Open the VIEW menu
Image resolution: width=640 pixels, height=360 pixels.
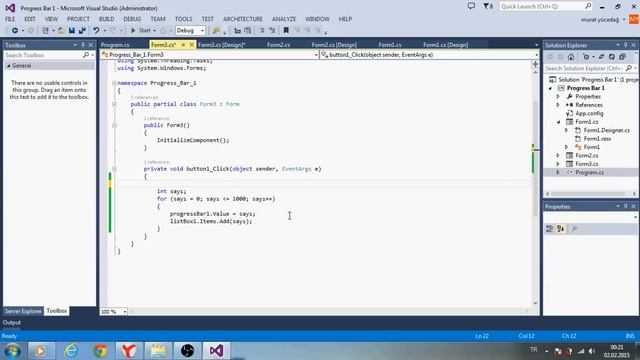coord(51,19)
